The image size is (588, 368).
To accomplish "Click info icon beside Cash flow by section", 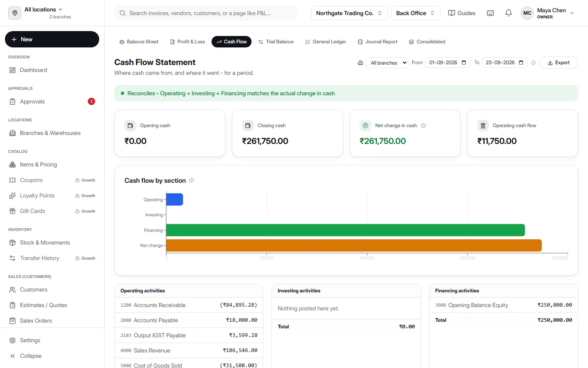I will click(x=192, y=180).
